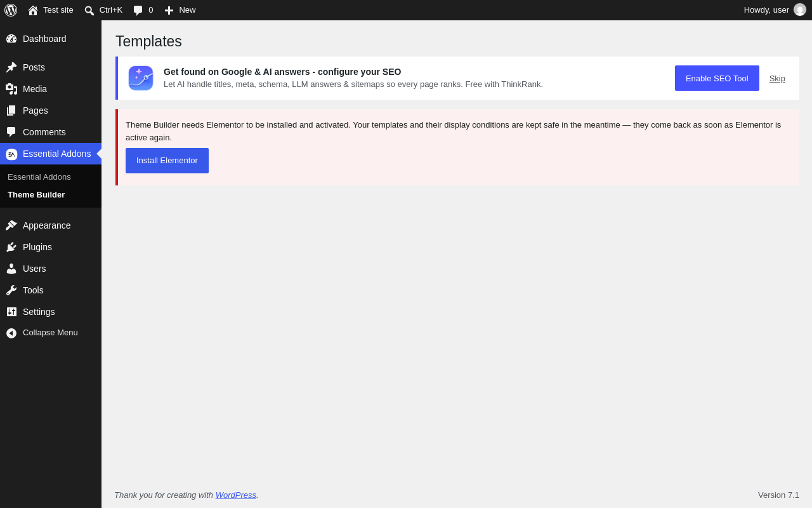Click the Essential Addons EA icon
This screenshot has width=812, height=508.
click(x=11, y=154)
